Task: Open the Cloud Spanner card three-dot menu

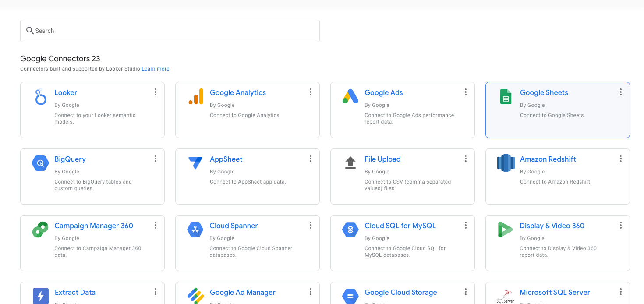Action: coord(310,225)
